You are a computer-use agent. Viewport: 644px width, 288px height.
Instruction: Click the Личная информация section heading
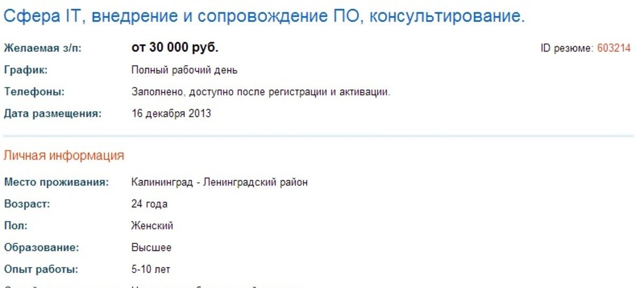tap(64, 156)
